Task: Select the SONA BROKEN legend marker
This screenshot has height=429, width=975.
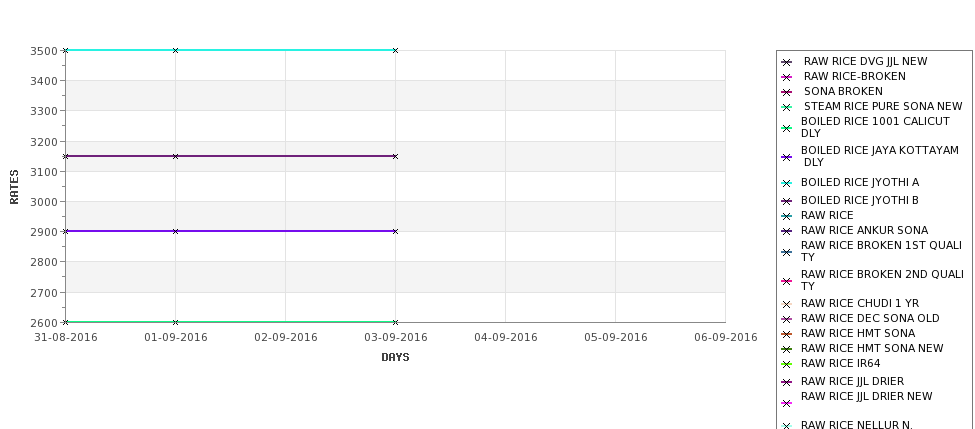Action: [x=786, y=92]
